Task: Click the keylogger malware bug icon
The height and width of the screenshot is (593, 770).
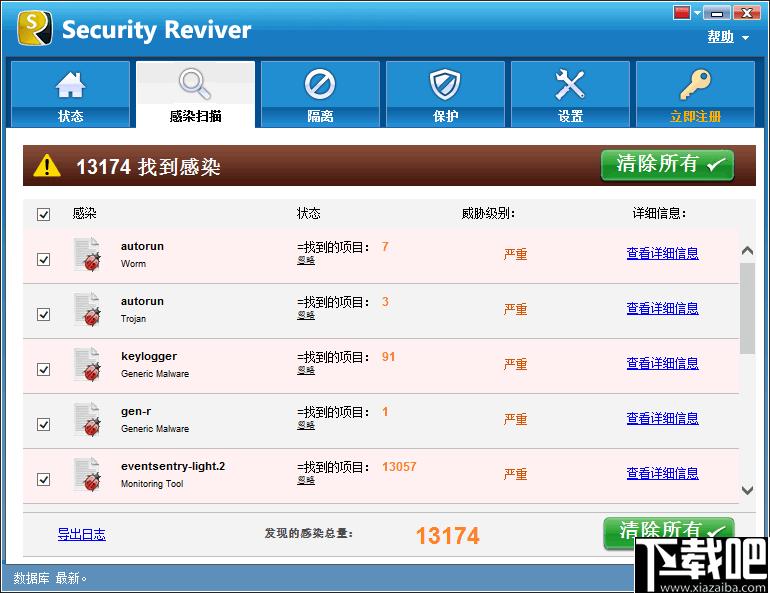Action: [87, 364]
